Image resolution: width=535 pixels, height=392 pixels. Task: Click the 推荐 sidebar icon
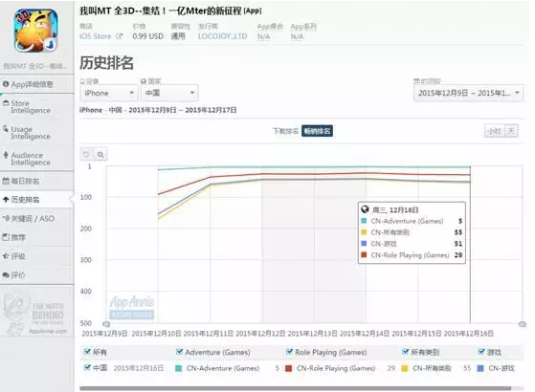[6, 237]
